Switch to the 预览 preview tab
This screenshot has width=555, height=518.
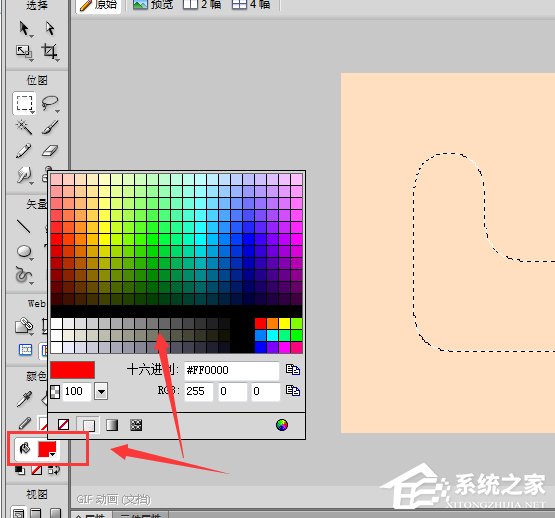(153, 4)
